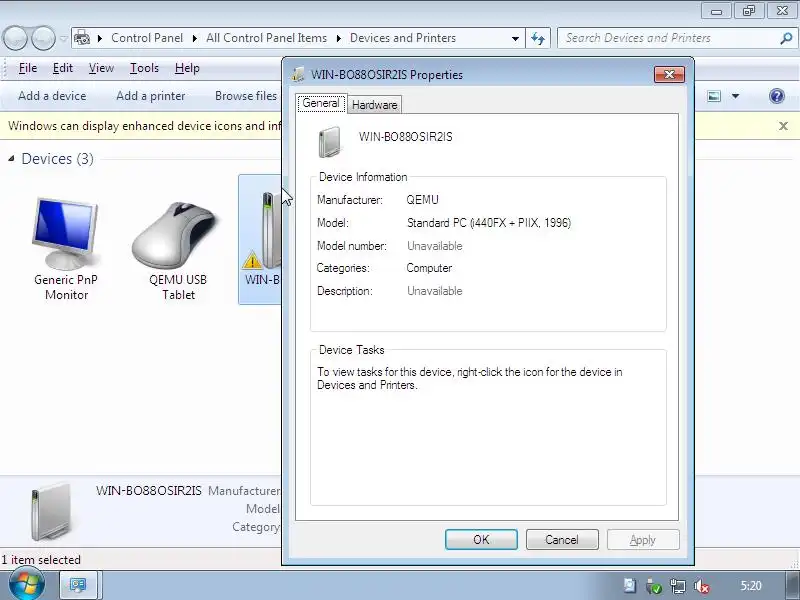Click the details pane computer icon
Screen dimensions: 800x600
pos(50,512)
